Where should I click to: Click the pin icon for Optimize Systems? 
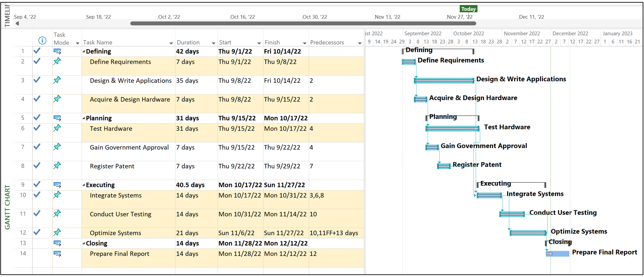(x=57, y=232)
